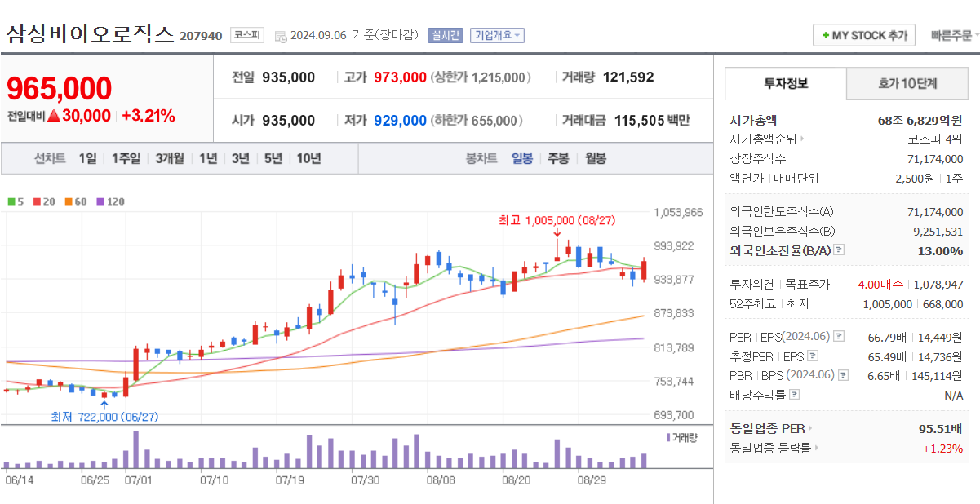Click the 07/19 date on the chart axis
Image resolution: width=980 pixels, height=504 pixels.
[x=290, y=480]
